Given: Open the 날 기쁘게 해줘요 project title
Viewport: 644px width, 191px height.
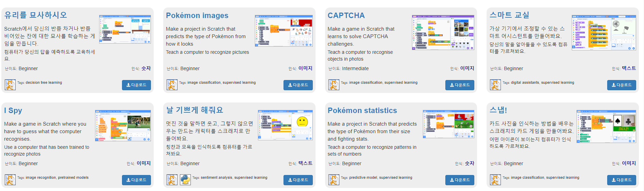Looking at the screenshot, I should pyautogui.click(x=195, y=110).
